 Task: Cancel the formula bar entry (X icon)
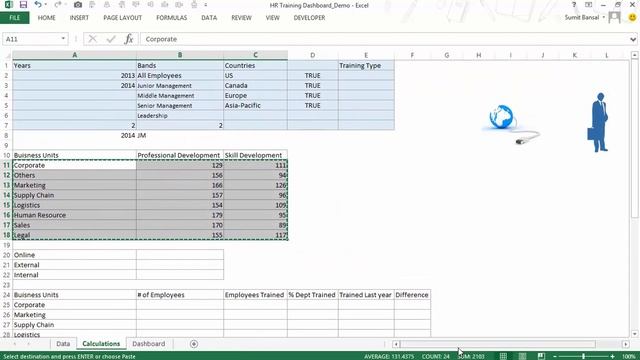point(93,39)
